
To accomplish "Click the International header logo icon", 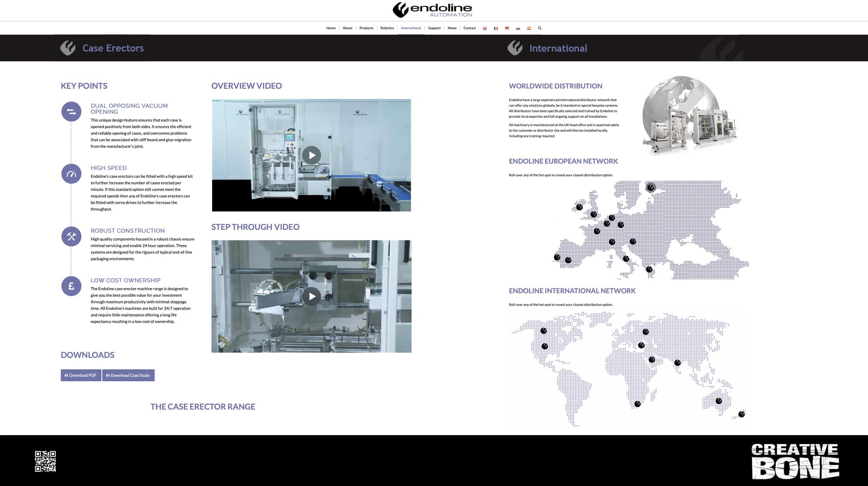I will coord(515,48).
